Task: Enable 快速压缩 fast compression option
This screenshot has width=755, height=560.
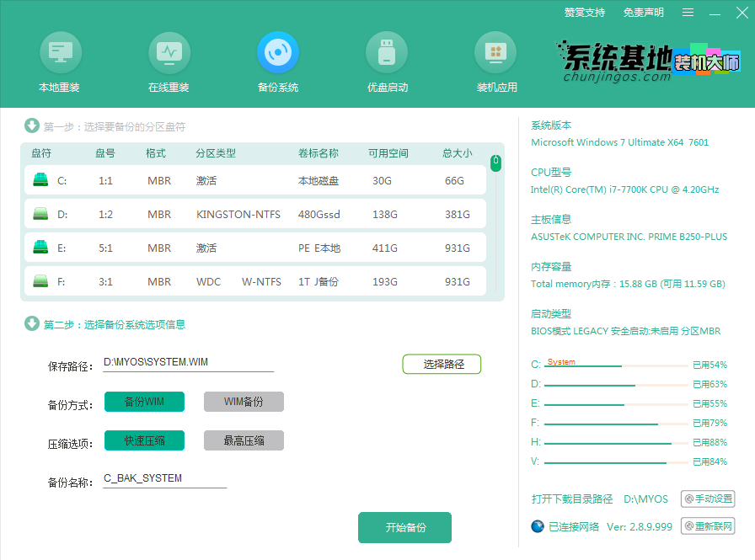Action: pos(144,440)
